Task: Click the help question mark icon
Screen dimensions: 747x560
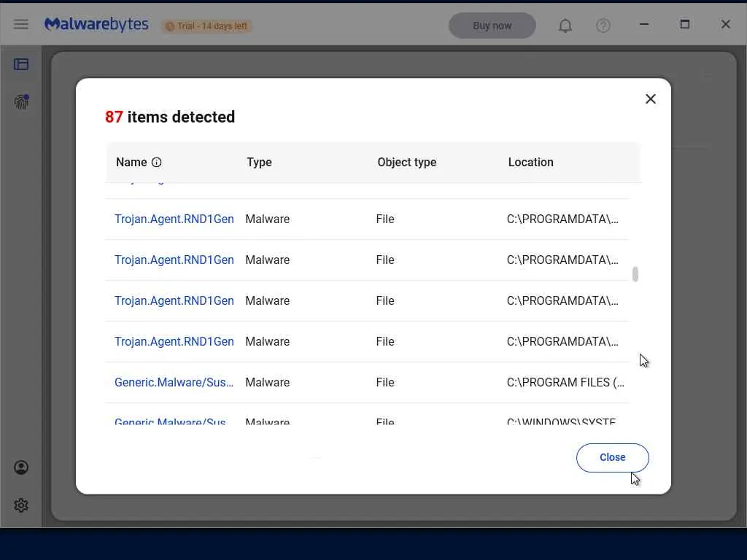Action: [603, 26]
